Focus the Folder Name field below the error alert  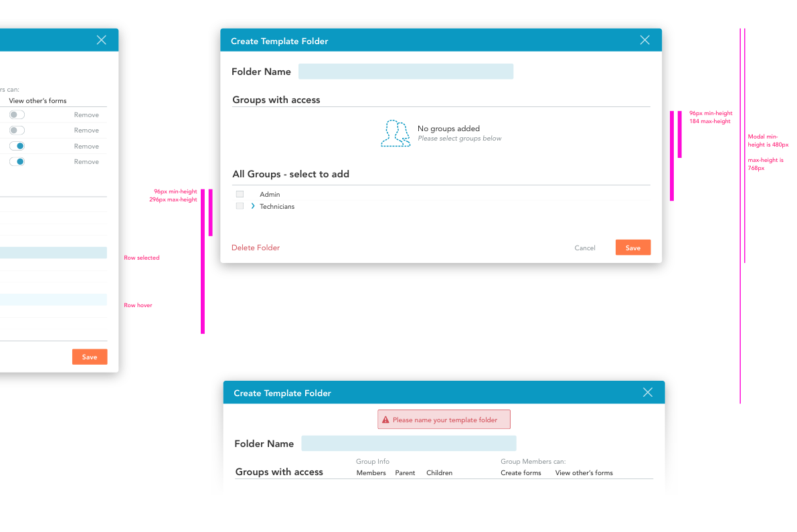point(408,444)
